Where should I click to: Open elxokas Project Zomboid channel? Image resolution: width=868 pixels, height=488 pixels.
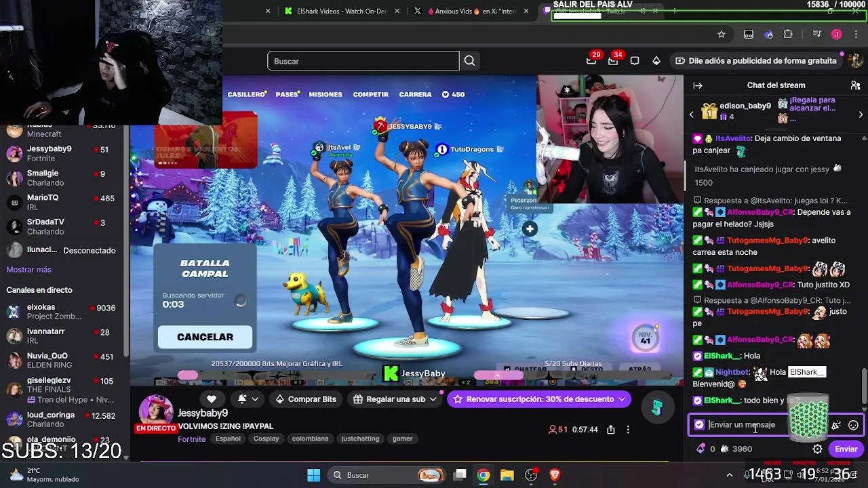coord(62,312)
